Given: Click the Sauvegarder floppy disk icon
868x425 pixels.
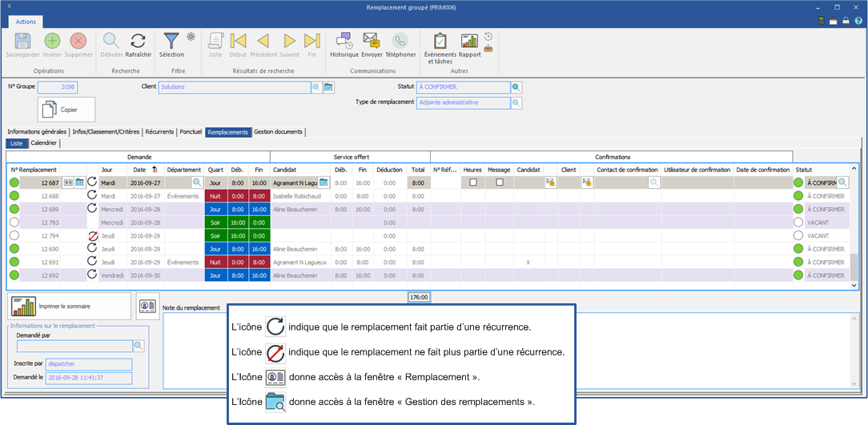Looking at the screenshot, I should click(x=22, y=42).
